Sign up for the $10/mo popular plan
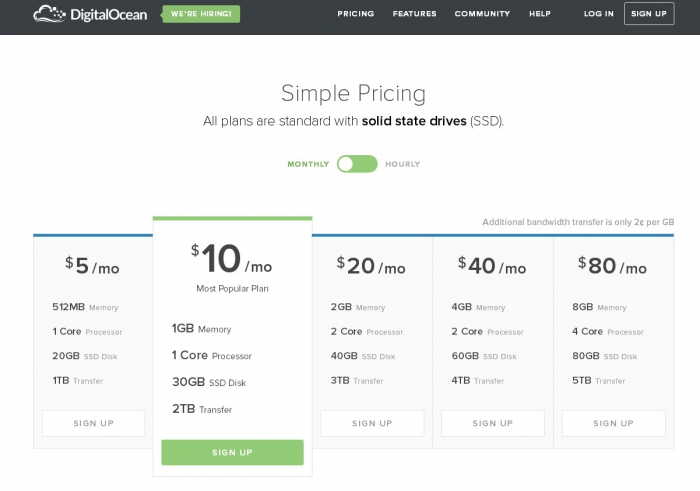 (x=232, y=452)
